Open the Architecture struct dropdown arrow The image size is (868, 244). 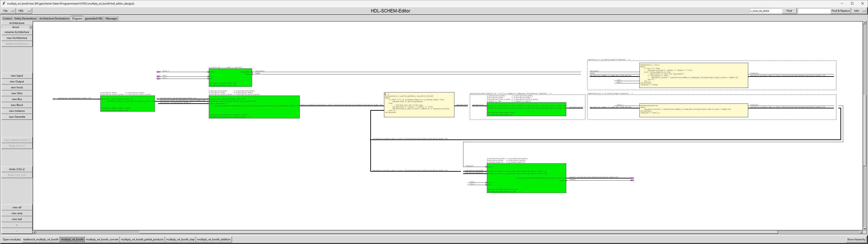pos(31,27)
